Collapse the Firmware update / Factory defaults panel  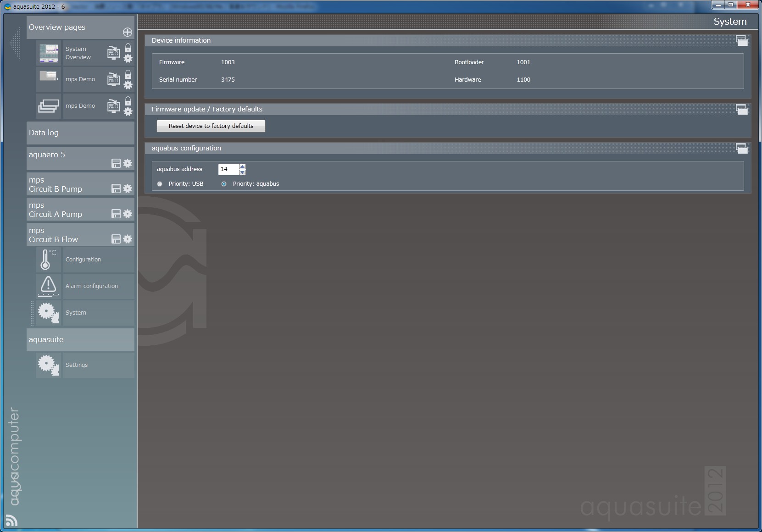[741, 109]
